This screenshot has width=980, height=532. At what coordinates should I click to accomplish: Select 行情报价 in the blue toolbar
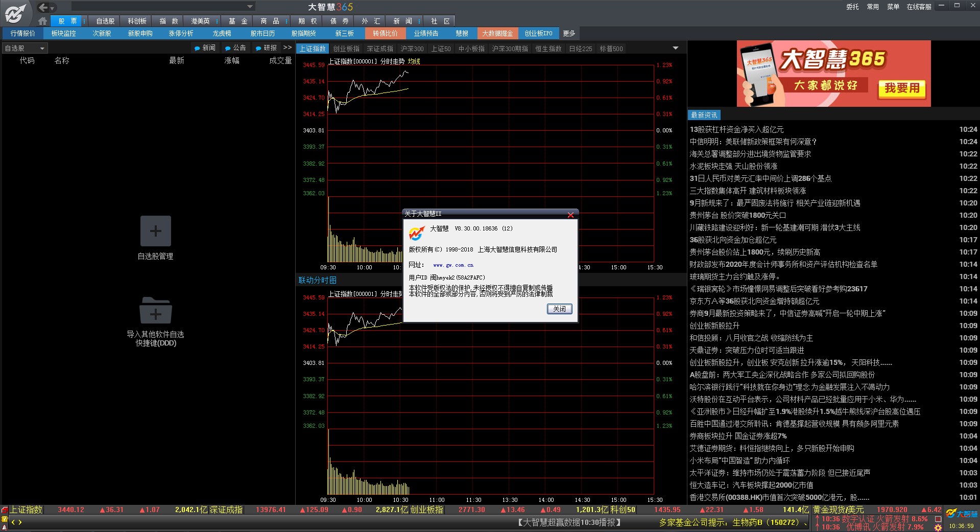point(23,33)
